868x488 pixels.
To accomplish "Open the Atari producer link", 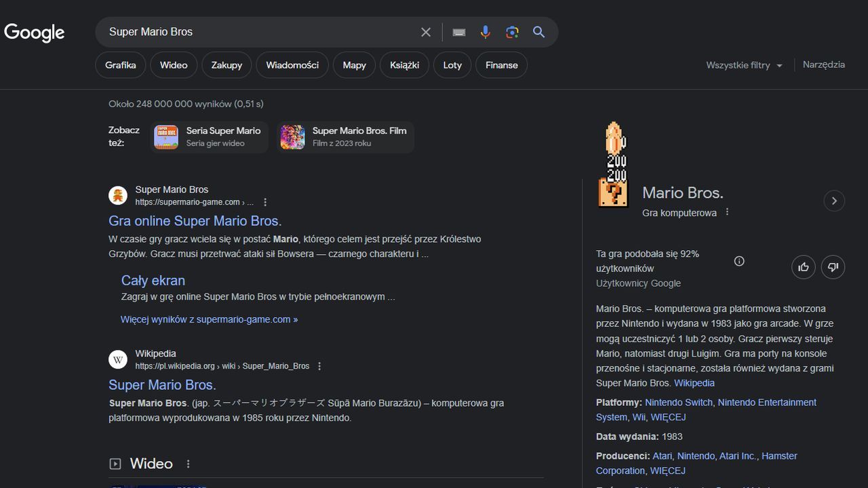I will (663, 456).
